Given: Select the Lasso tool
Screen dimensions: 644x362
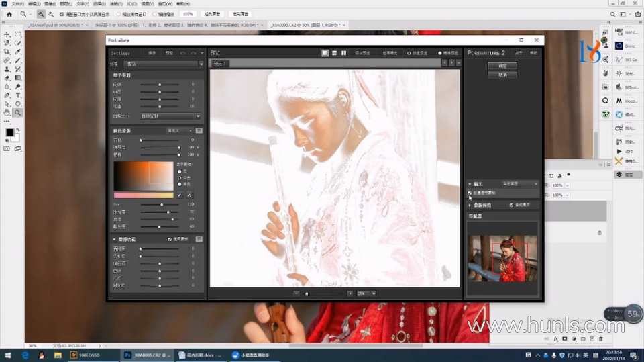Looking at the screenshot, I should pos(7,43).
